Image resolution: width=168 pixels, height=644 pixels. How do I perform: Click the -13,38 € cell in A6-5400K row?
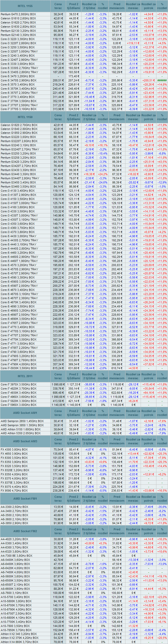133,560
